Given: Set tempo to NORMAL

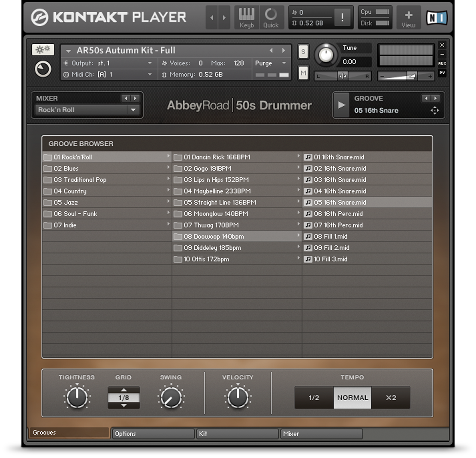Looking at the screenshot, I should point(352,398).
